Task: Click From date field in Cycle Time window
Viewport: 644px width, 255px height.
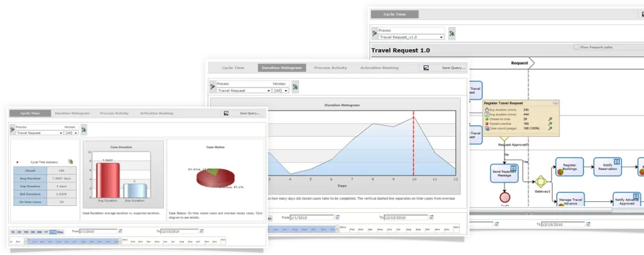Action: (98, 232)
